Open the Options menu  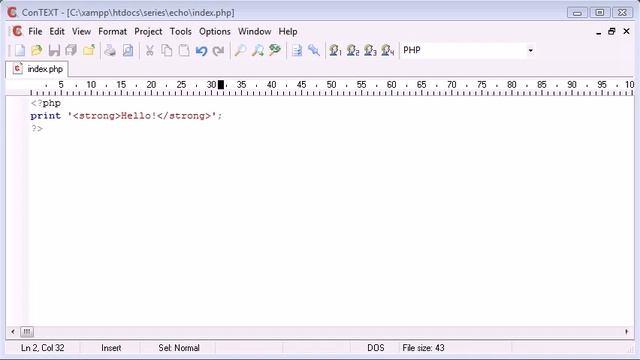(x=215, y=31)
